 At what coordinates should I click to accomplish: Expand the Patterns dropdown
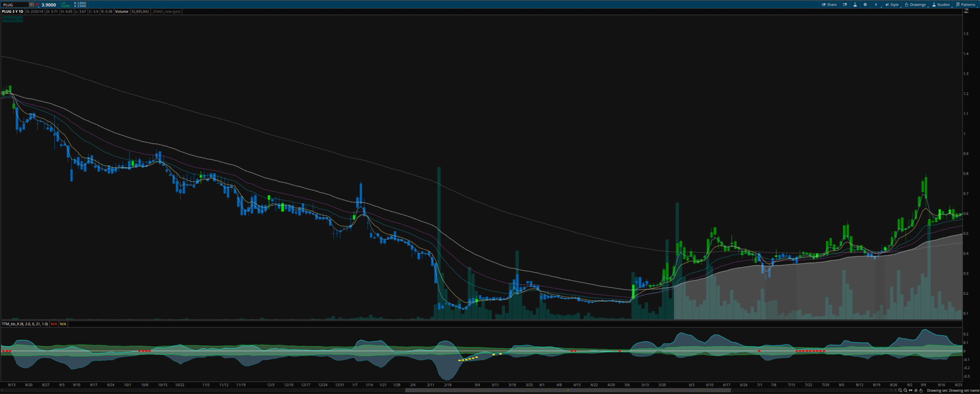tap(965, 5)
